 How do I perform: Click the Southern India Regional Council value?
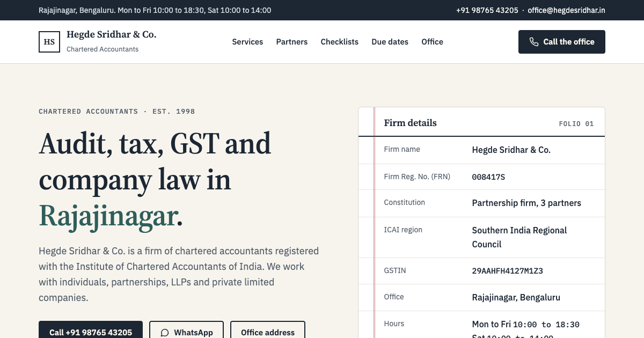(x=519, y=237)
